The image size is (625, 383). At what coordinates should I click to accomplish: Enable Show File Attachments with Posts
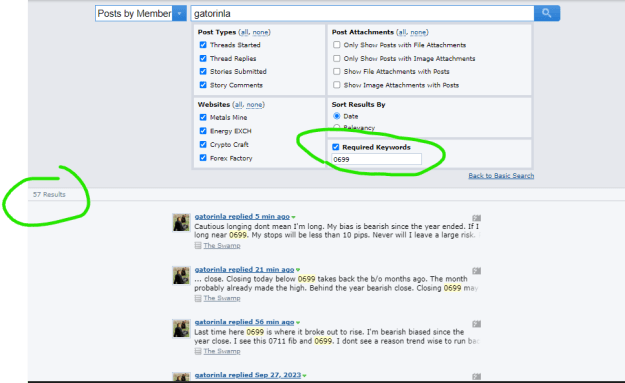[x=337, y=71]
